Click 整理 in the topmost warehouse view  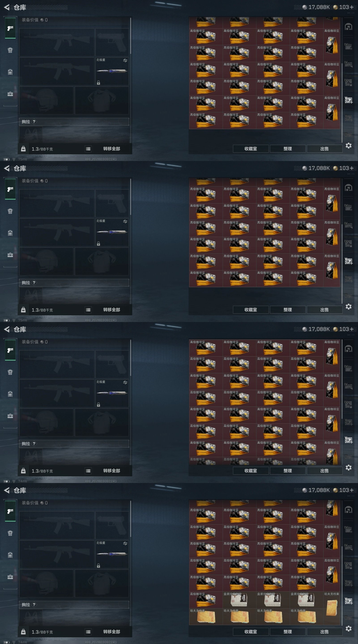click(x=288, y=148)
